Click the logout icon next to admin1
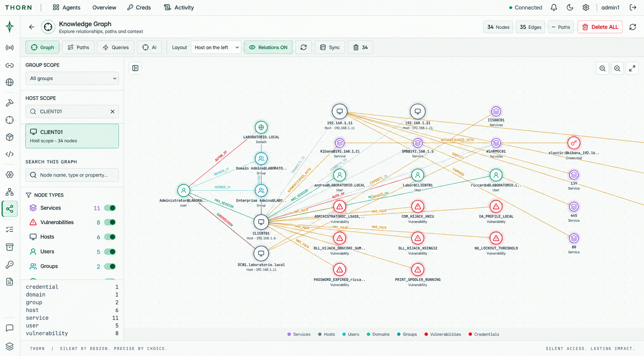The width and height of the screenshot is (644, 356). pos(633,8)
